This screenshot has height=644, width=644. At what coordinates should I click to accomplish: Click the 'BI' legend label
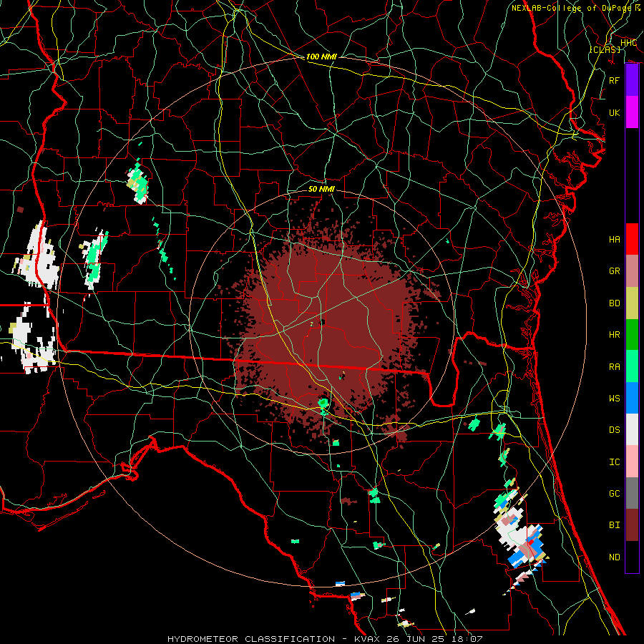pos(615,525)
